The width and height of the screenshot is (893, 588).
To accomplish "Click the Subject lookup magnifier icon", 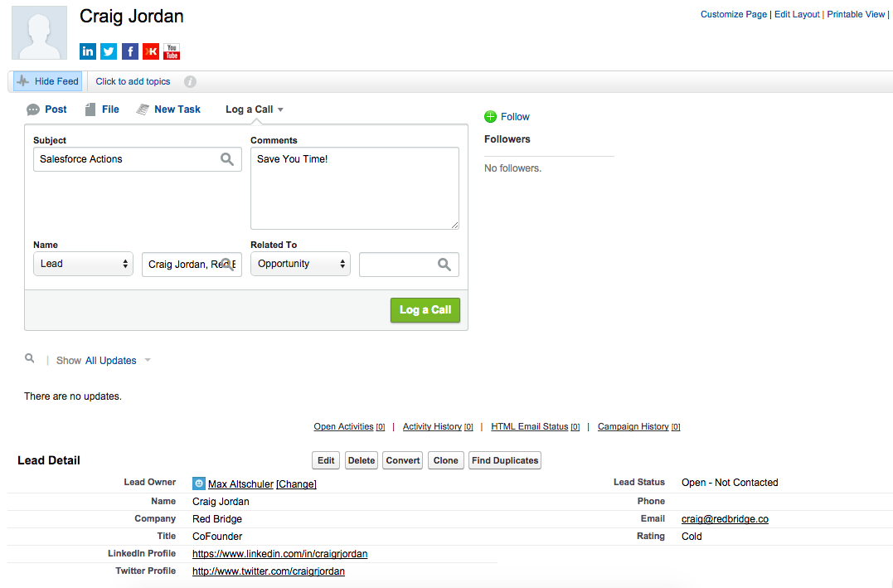I will pos(226,159).
